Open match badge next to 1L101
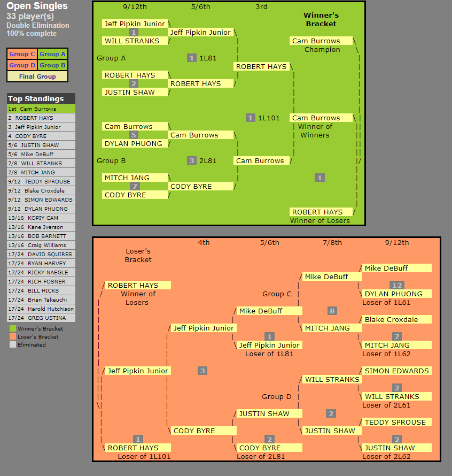Screen dimensions: 452x476 (250, 118)
